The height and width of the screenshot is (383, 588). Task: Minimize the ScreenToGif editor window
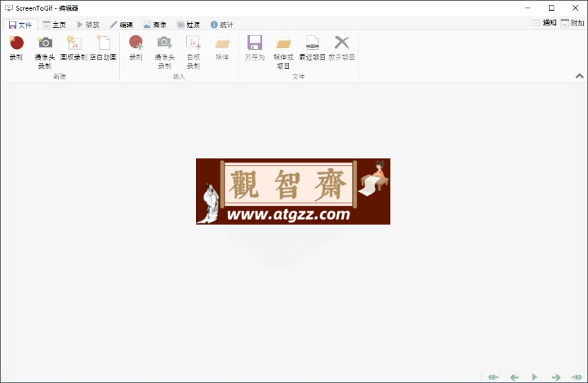click(528, 8)
